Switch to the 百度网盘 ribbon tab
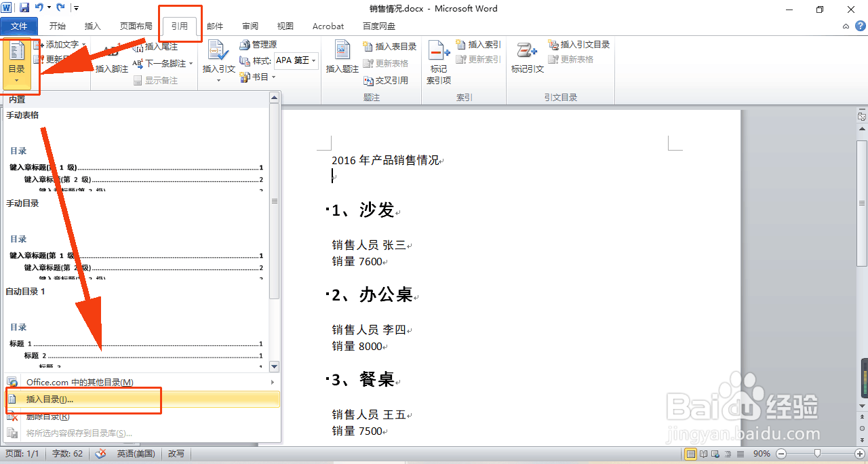This screenshot has width=868, height=464. pyautogui.click(x=379, y=26)
